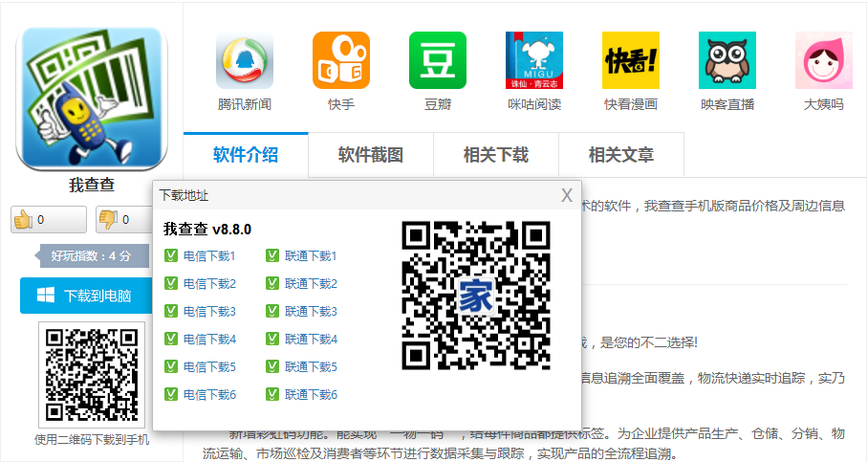Open the 快看漫画 app icon
Screen dimensions: 868x462
pos(631,60)
